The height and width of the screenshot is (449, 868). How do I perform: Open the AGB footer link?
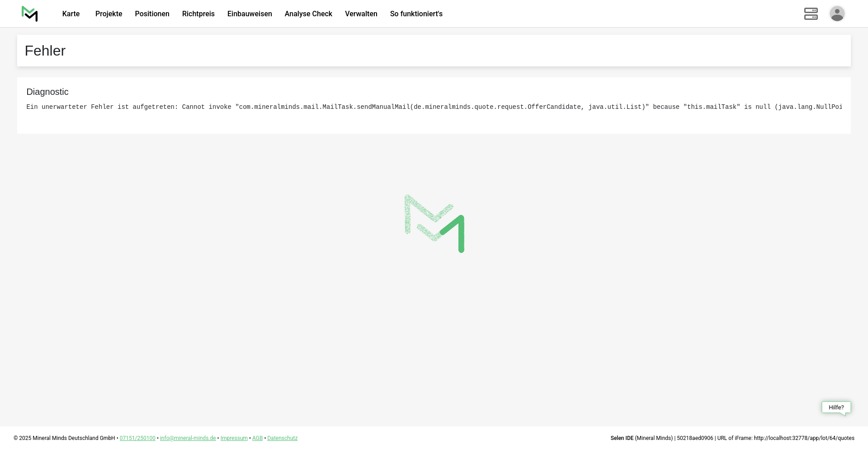(257, 438)
